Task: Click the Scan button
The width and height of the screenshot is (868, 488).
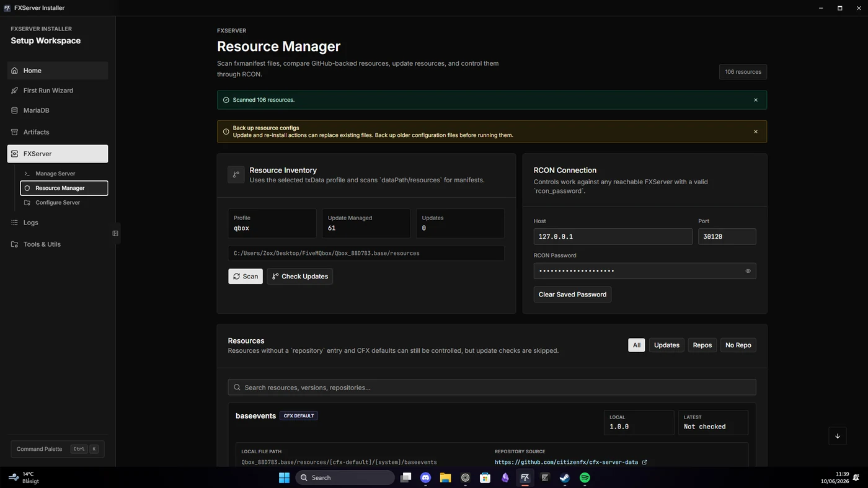Action: [246, 277]
